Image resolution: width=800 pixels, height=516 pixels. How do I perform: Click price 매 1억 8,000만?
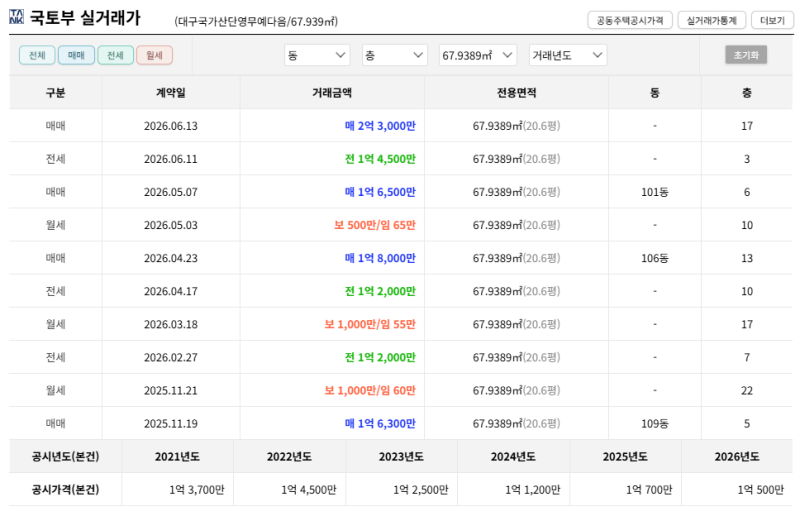[x=380, y=258]
